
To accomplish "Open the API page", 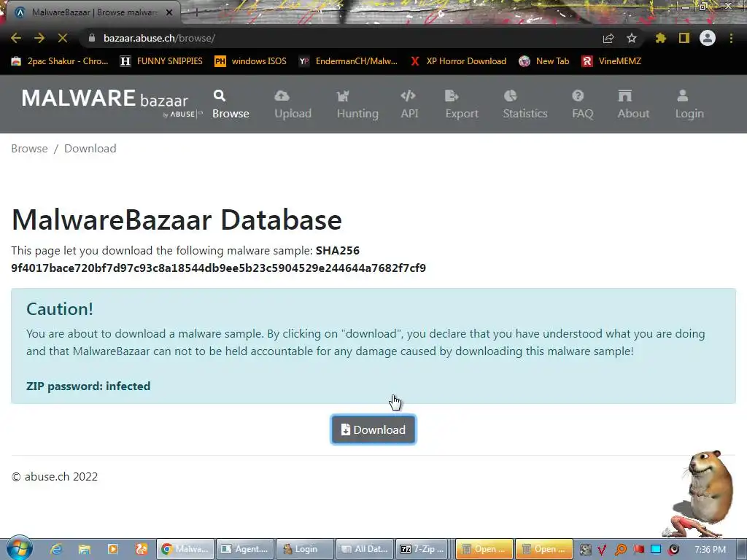I will point(409,104).
